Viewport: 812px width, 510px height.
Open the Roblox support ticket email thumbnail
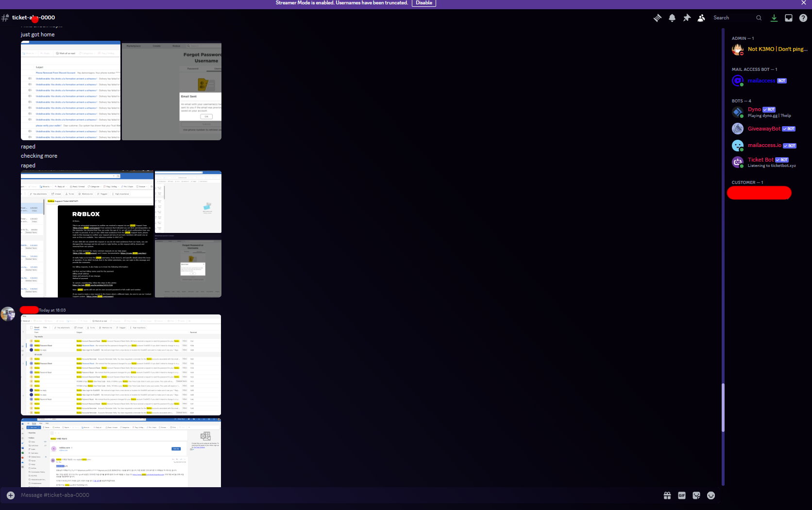click(87, 234)
